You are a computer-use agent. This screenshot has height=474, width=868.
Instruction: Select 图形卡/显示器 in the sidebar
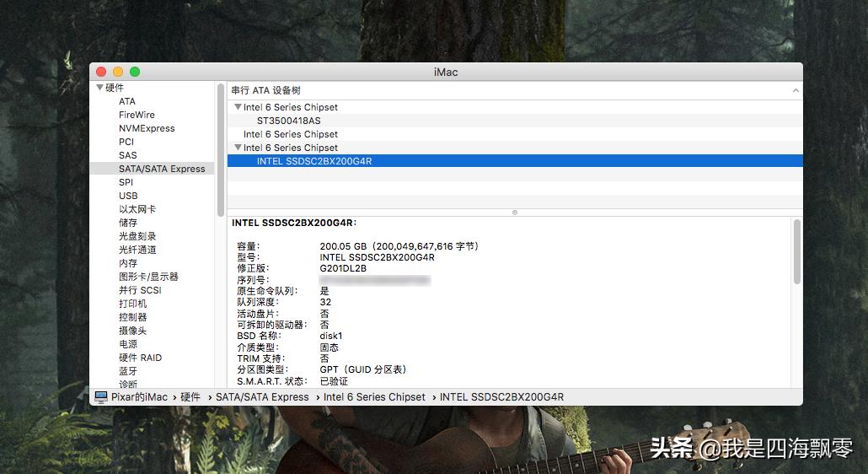148,277
